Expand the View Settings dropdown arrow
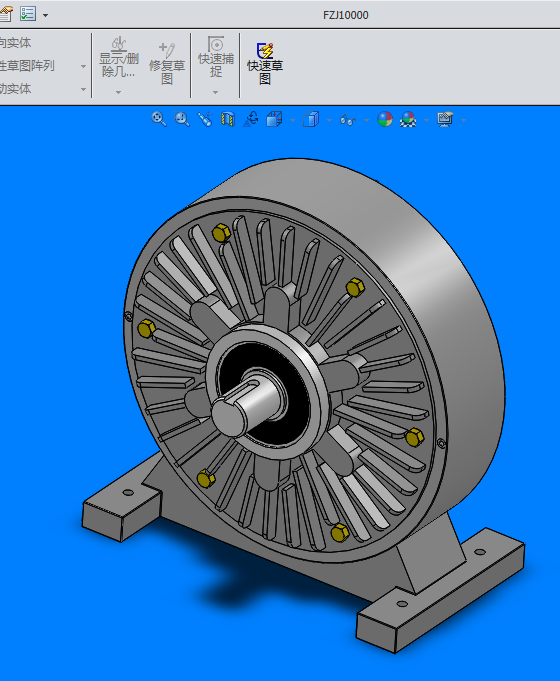This screenshot has height=681, width=560. tap(463, 120)
